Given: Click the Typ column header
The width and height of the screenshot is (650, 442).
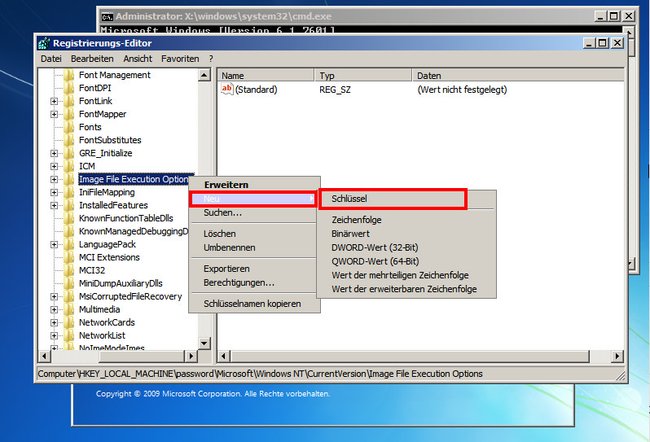Looking at the screenshot, I should point(363,75).
